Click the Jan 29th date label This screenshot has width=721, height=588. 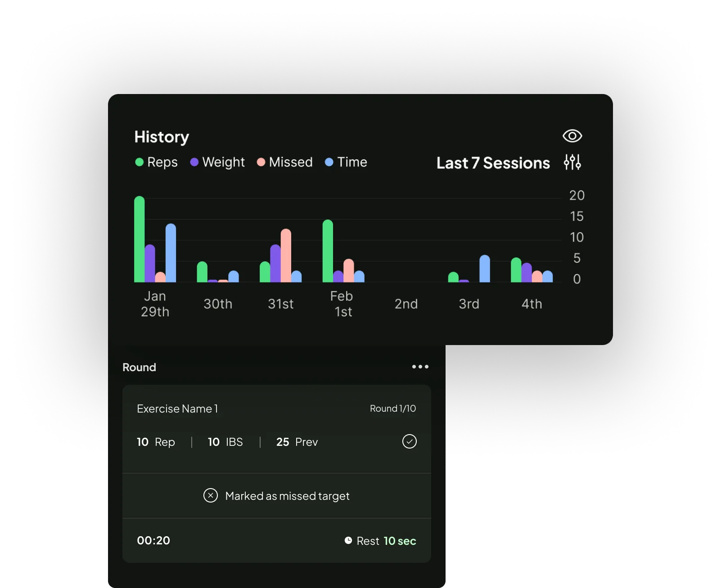[x=156, y=304]
